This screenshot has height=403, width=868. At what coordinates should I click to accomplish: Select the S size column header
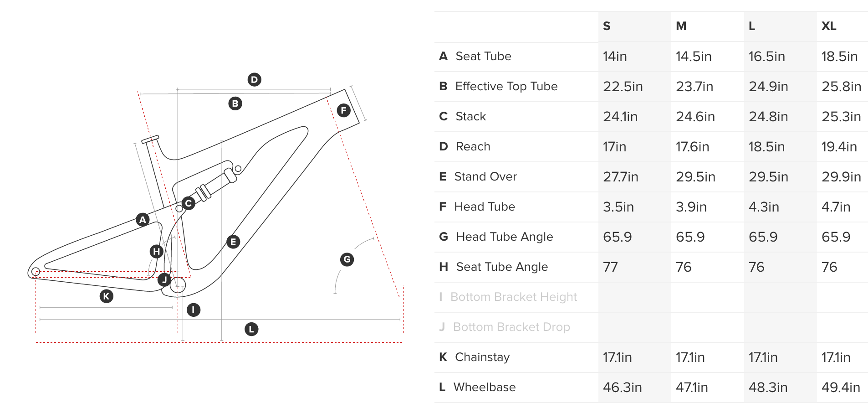[607, 26]
